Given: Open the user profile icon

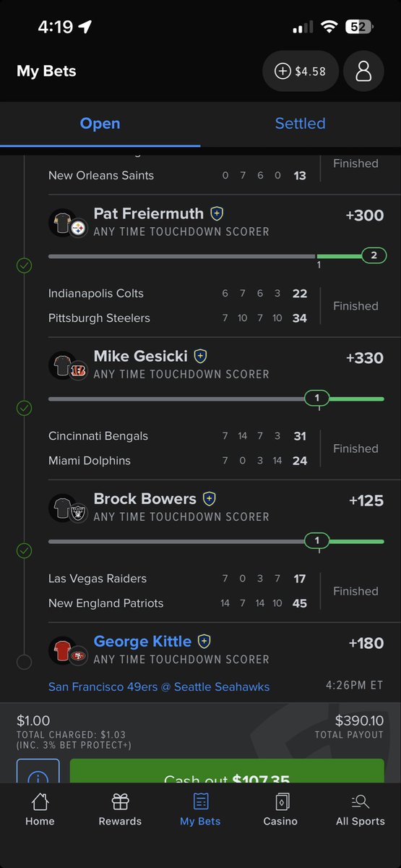Looking at the screenshot, I should (363, 71).
